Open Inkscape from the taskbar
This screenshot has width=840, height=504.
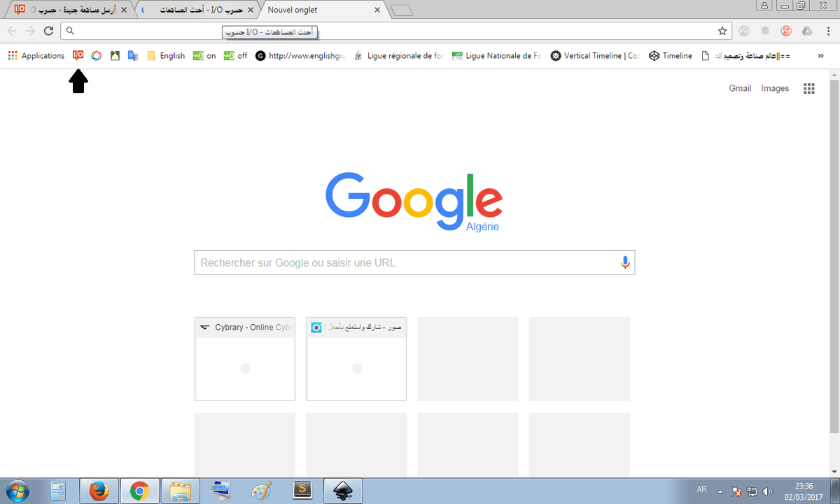click(343, 491)
